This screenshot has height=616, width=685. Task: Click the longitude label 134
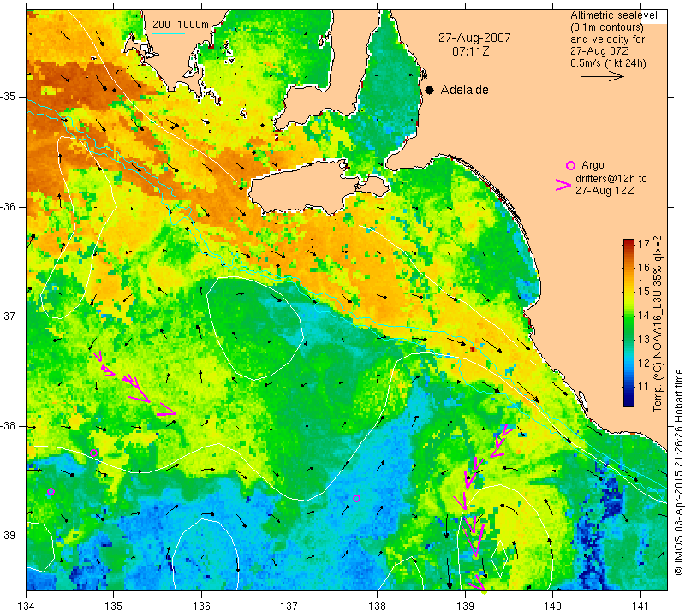click(x=27, y=607)
